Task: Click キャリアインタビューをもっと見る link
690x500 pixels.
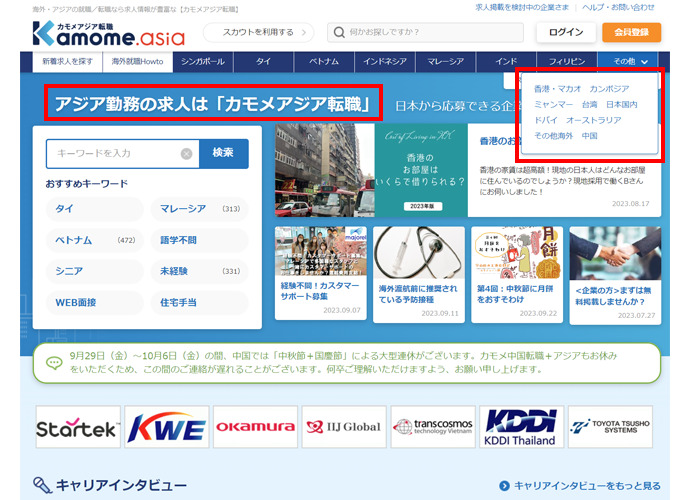Action: (x=587, y=486)
